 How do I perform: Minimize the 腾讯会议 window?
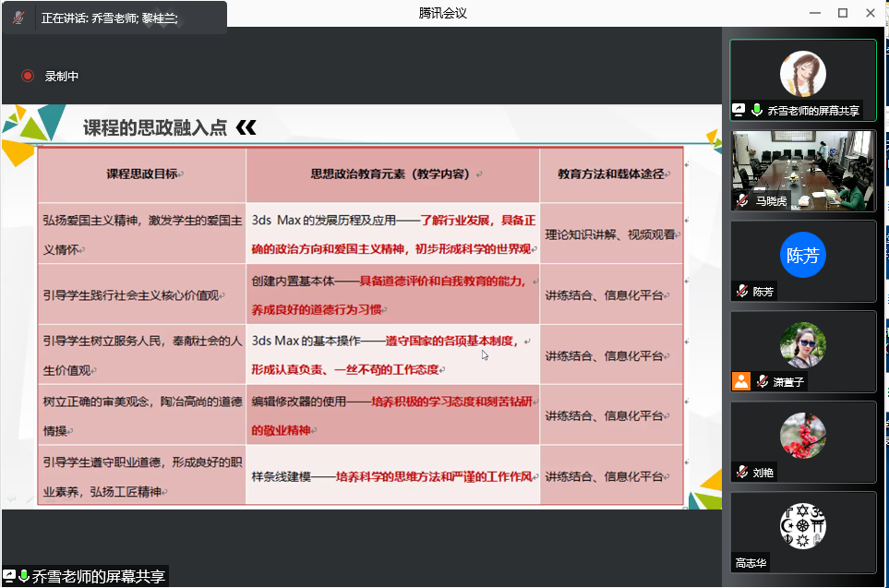tap(815, 13)
